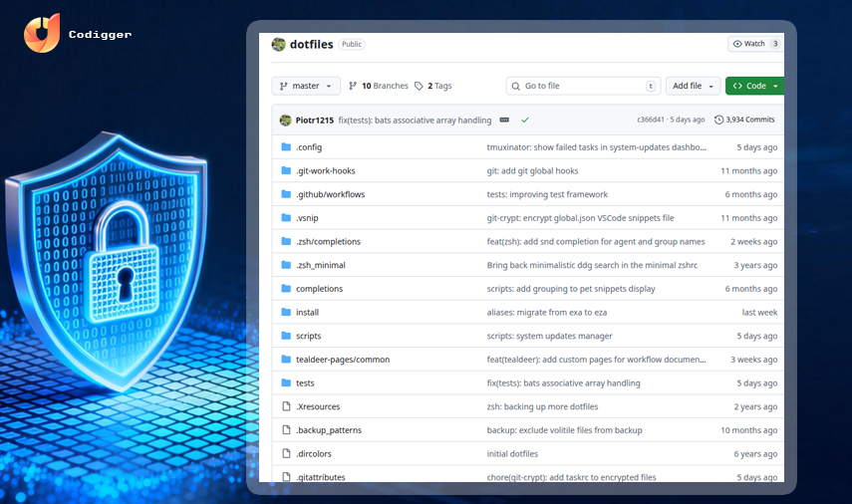Screen dimensions: 852x504
Task: Open the .Xresources file name
Action: coord(318,406)
